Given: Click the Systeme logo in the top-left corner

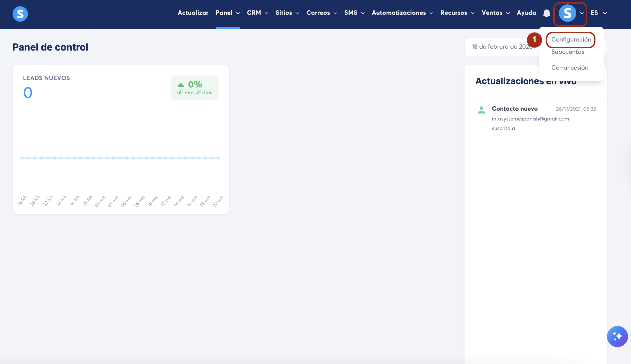Looking at the screenshot, I should [x=20, y=14].
